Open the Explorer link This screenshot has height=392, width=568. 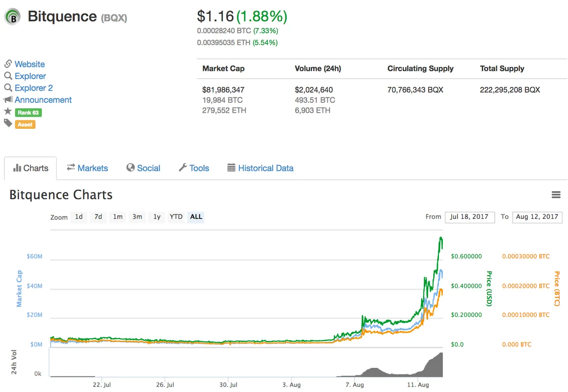click(x=30, y=76)
